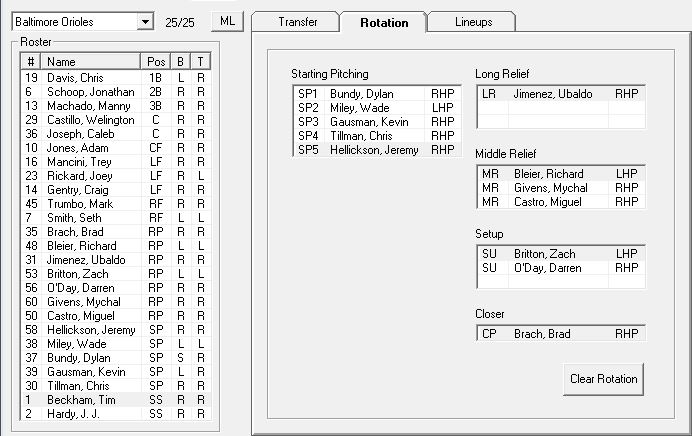This screenshot has width=692, height=436.
Task: Sort roster by Name column header
Action: (90, 62)
